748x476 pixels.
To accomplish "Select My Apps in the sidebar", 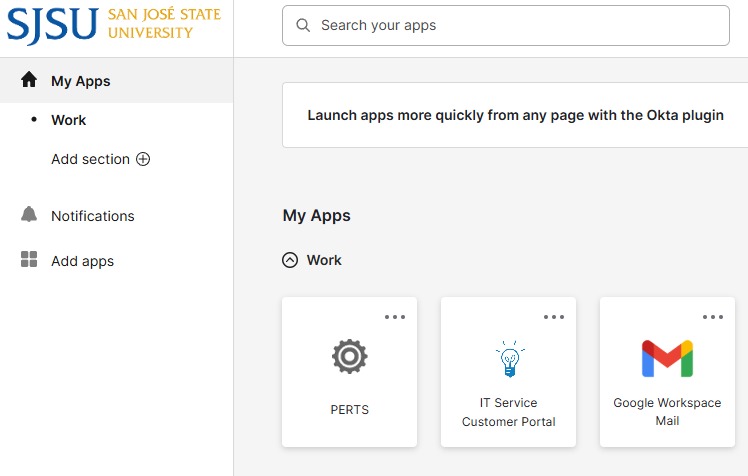I will click(x=81, y=81).
